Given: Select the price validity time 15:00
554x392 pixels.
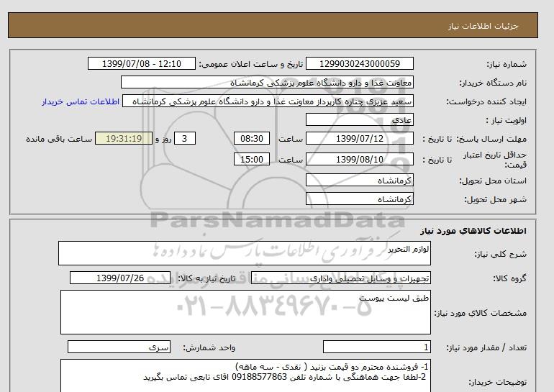Looking at the screenshot, I should [x=252, y=159].
